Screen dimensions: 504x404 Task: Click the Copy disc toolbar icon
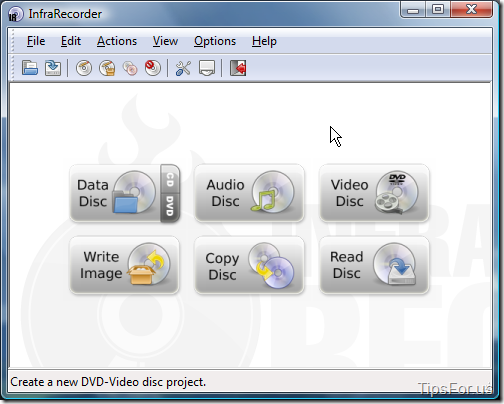[130, 68]
